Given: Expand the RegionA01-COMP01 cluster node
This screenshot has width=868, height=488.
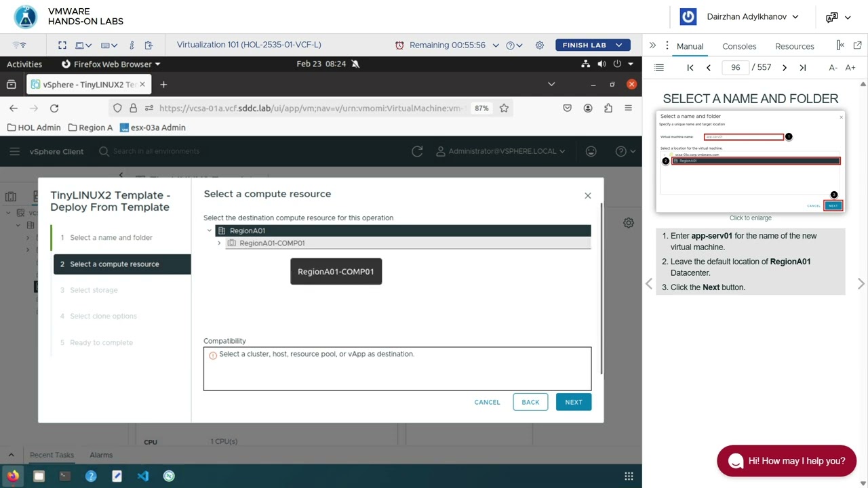Looking at the screenshot, I should [219, 243].
